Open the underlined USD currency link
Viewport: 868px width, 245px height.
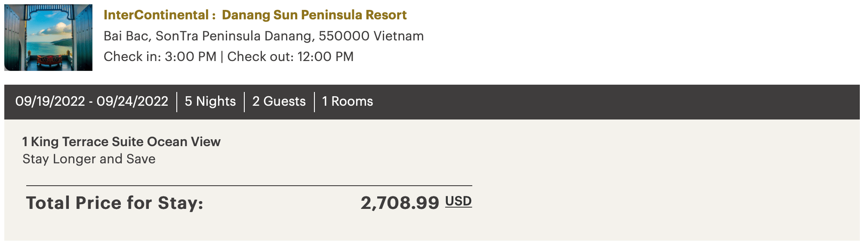point(459,201)
